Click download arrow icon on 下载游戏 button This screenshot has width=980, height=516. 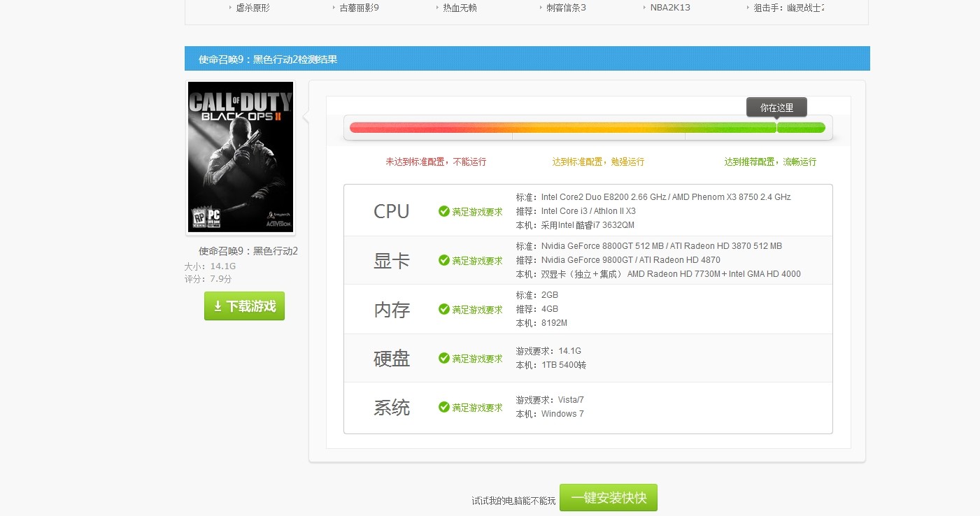218,306
